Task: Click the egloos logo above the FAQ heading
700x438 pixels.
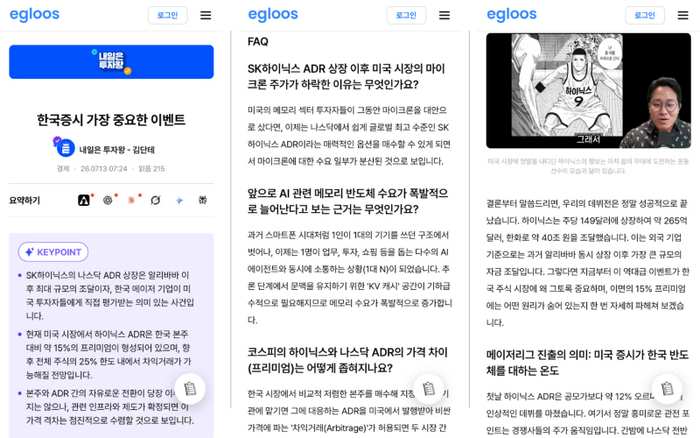Action: (273, 14)
